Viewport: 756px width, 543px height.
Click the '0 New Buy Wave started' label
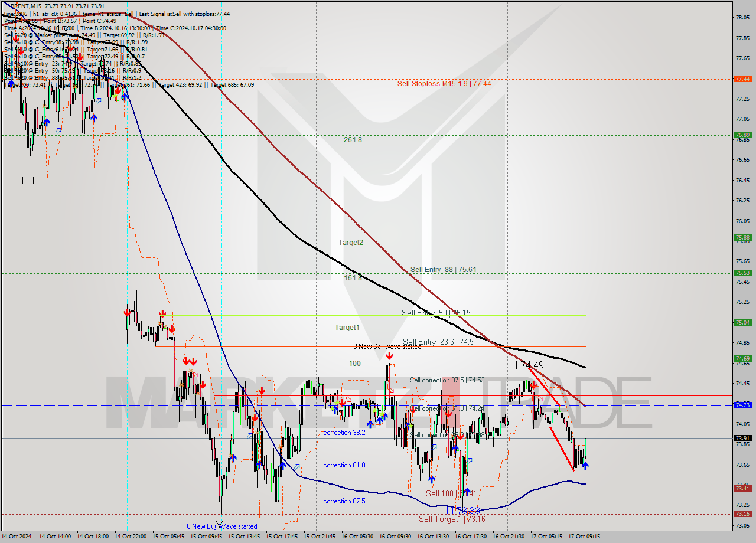click(x=222, y=526)
